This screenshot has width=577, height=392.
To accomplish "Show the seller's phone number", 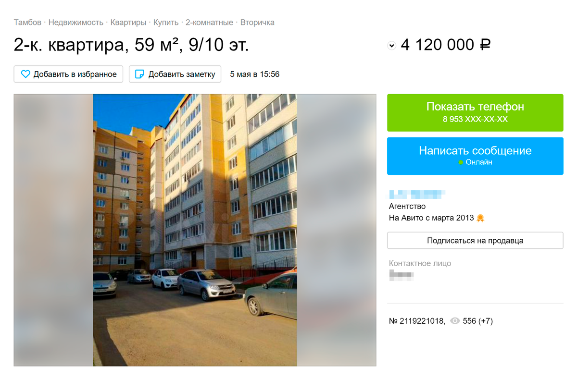I will [475, 113].
